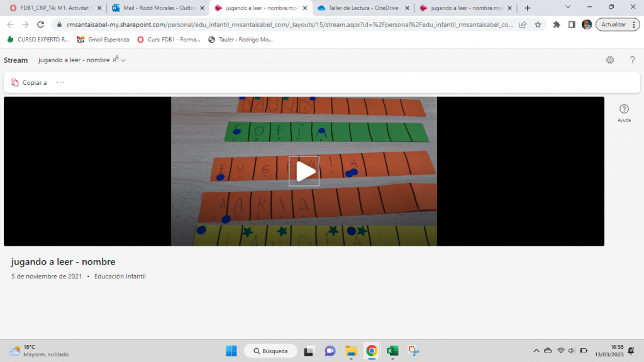Expand the tab search chevron
This screenshot has width=644, height=362.
[568, 7]
